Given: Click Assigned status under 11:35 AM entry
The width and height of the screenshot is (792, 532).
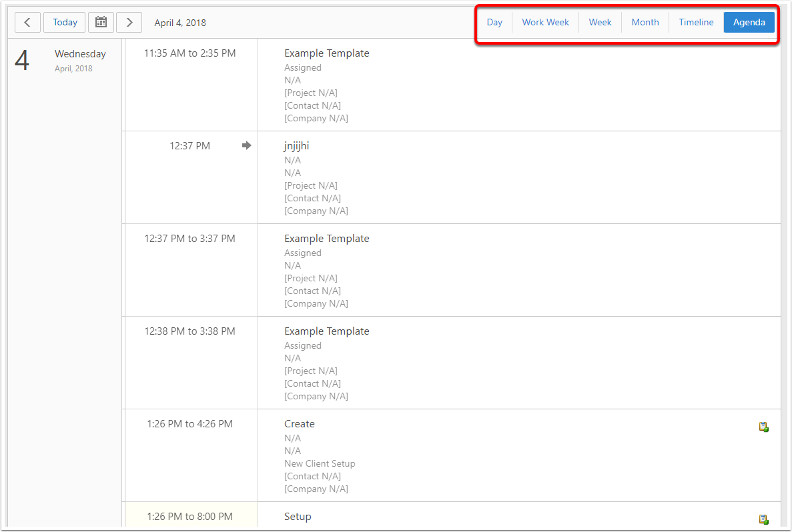Looking at the screenshot, I should [x=302, y=67].
